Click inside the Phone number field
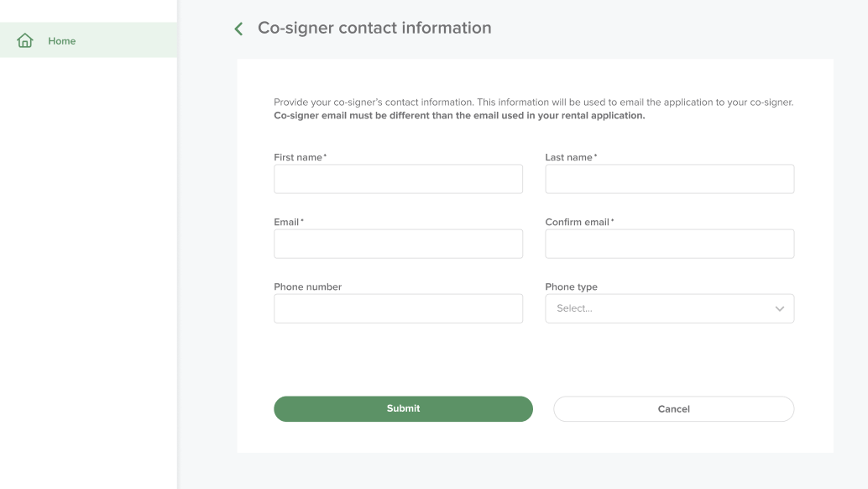The height and width of the screenshot is (489, 868). pyautogui.click(x=398, y=308)
